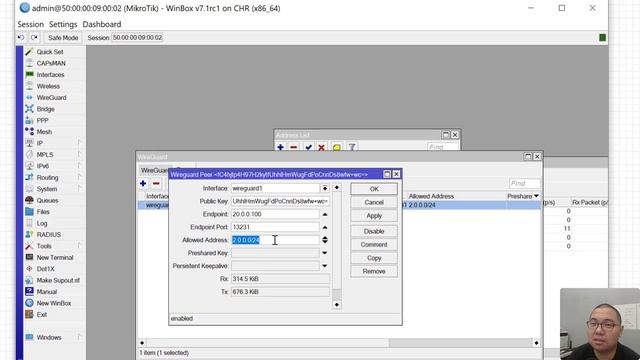The image size is (640, 360).
Task: Launch New WinBox
Action: [53, 303]
